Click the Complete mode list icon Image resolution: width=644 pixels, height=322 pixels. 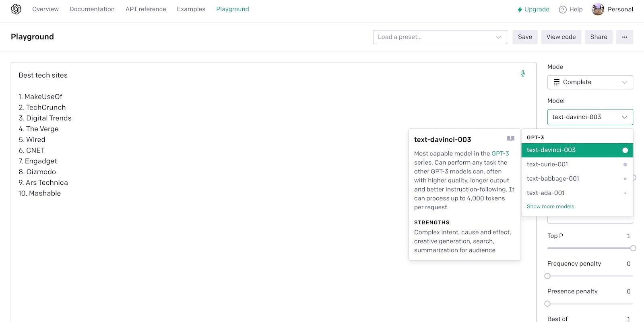click(x=557, y=82)
